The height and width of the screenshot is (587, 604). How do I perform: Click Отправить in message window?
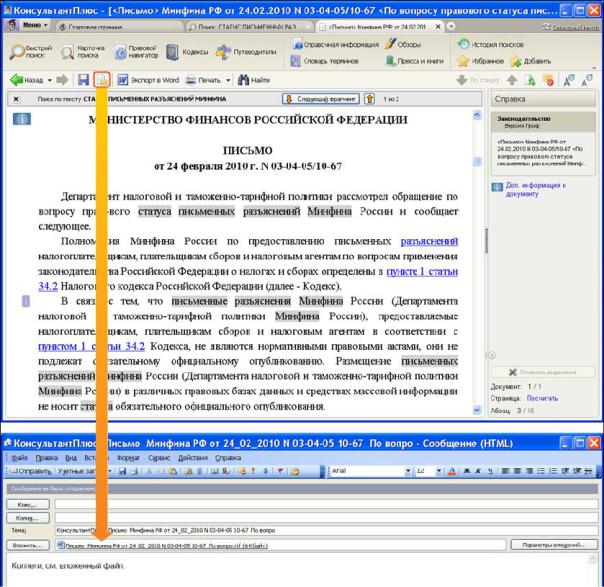point(30,471)
